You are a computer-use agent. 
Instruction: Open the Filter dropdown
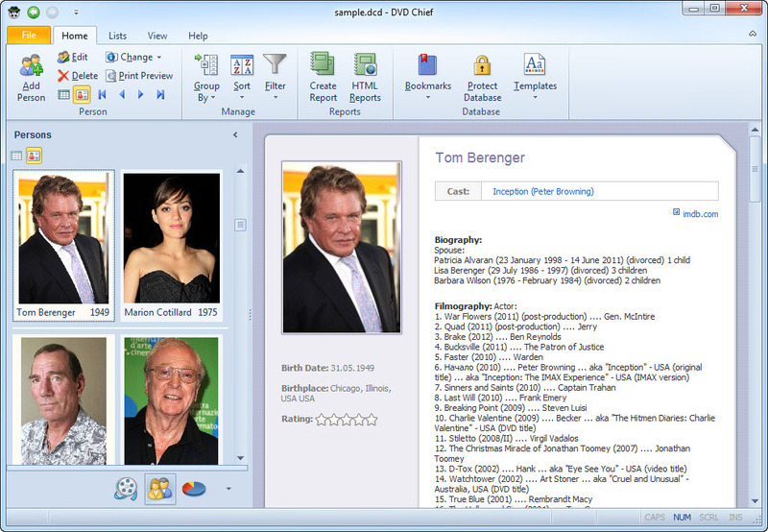275,78
